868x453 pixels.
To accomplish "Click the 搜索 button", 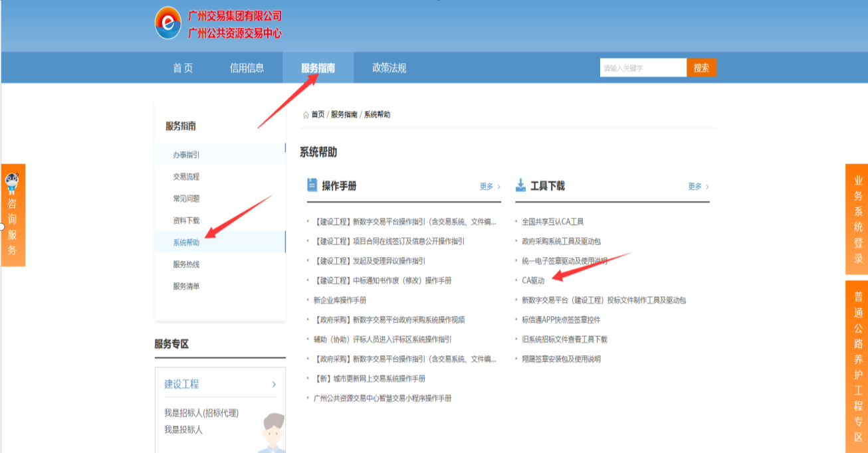I will (701, 67).
